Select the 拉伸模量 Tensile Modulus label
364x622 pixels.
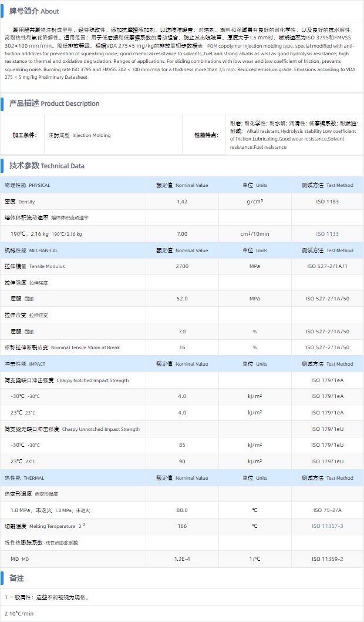(35, 266)
